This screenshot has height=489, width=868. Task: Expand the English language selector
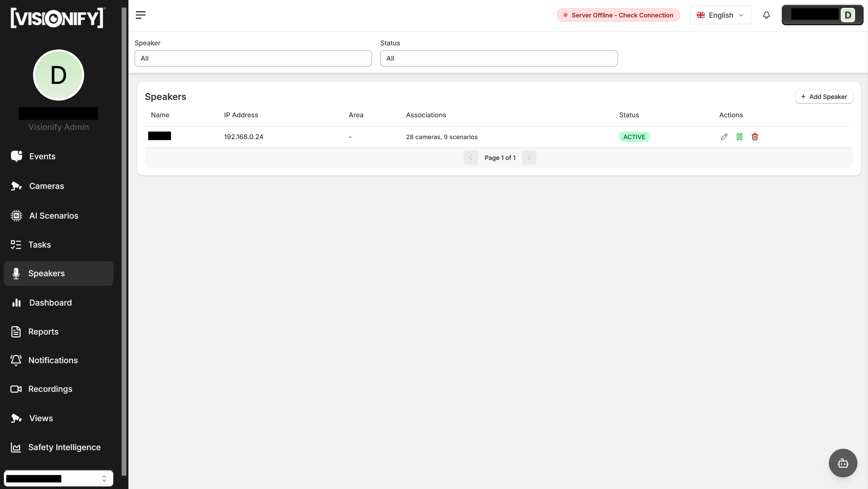click(720, 15)
